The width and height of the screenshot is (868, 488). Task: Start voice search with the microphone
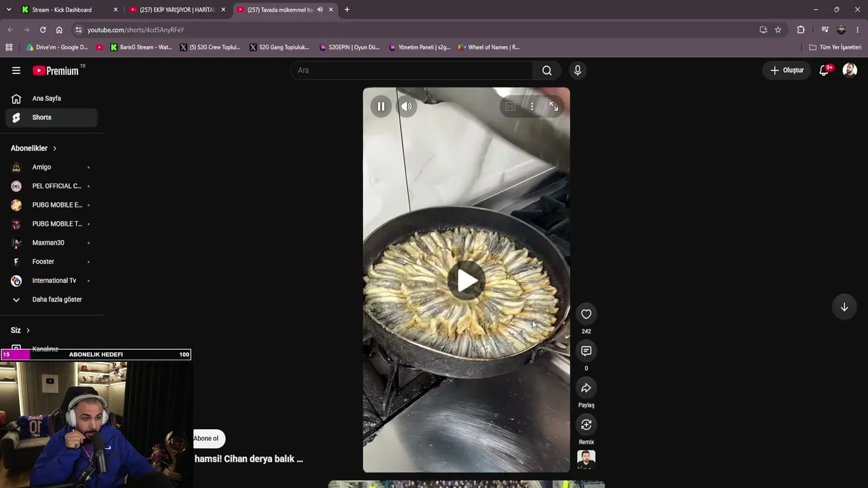578,70
